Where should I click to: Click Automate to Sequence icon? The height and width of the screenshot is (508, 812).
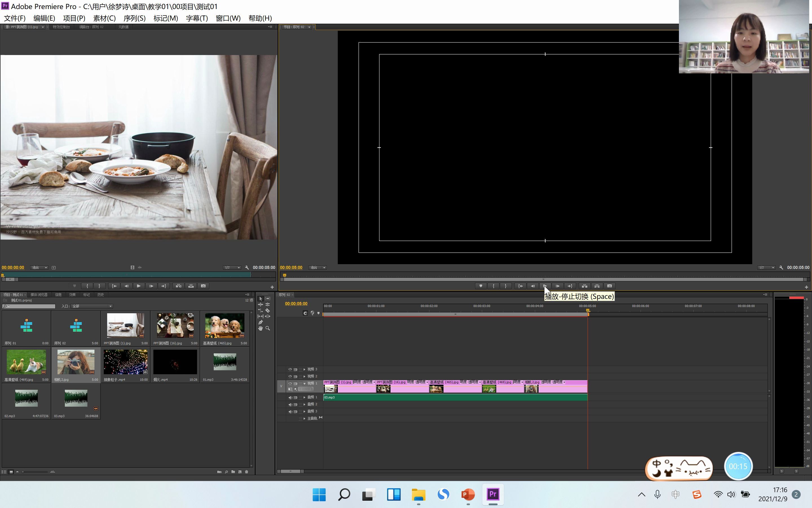point(219,472)
